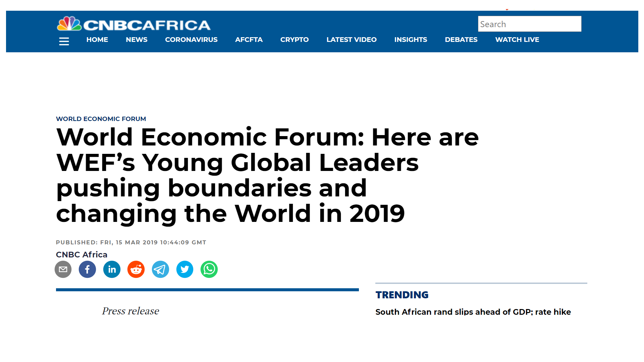The height and width of the screenshot is (362, 644).
Task: Open the hamburger navigation menu
Action: click(x=64, y=41)
